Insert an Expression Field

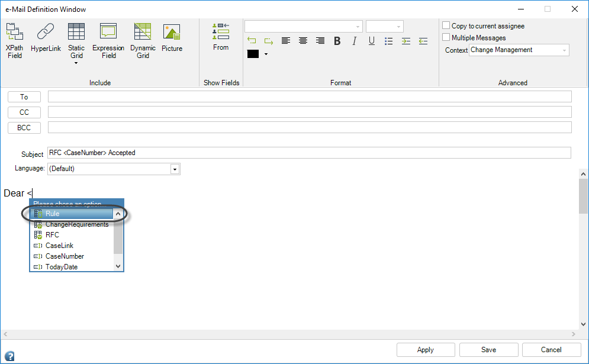point(108,41)
